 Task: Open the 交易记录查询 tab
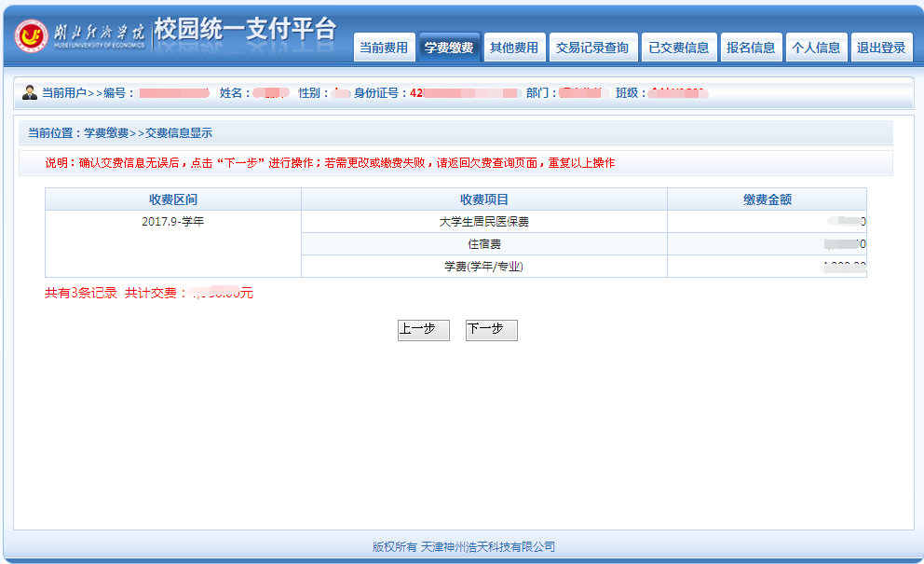(x=592, y=48)
